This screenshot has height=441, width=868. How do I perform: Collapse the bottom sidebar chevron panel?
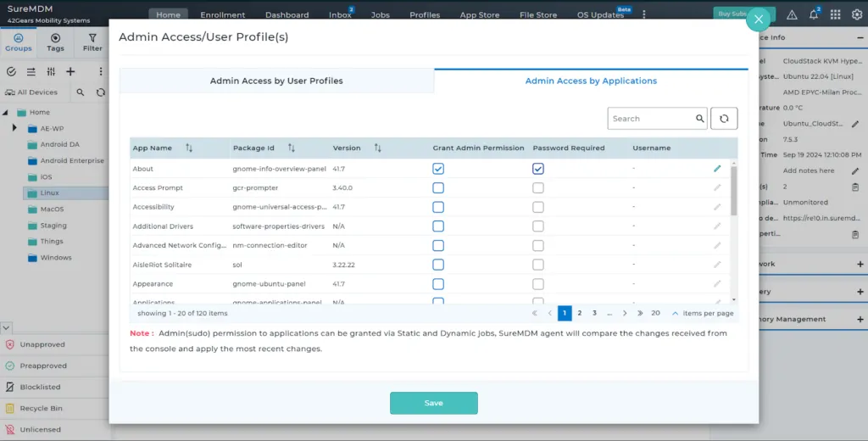6,328
